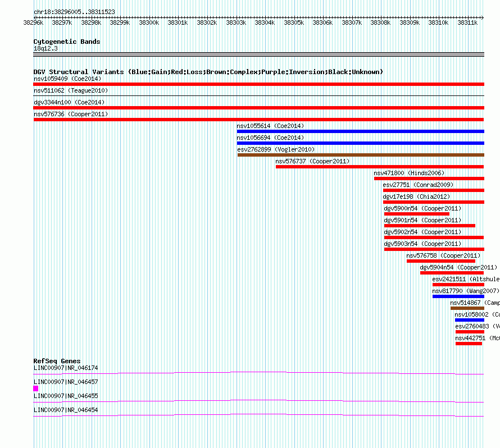This screenshot has width=500, height=448.
Task: Click the nsv817790 (Wang2007) label
Action: 466,291
